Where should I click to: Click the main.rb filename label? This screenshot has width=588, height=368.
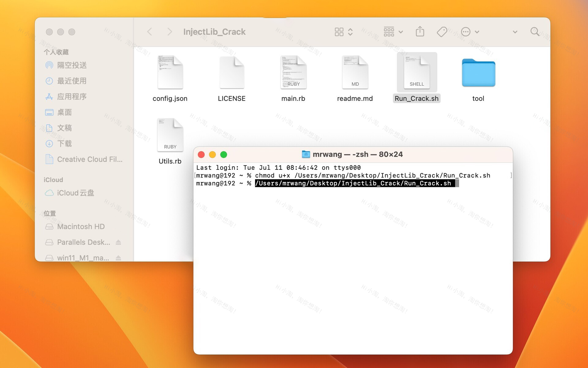(293, 99)
